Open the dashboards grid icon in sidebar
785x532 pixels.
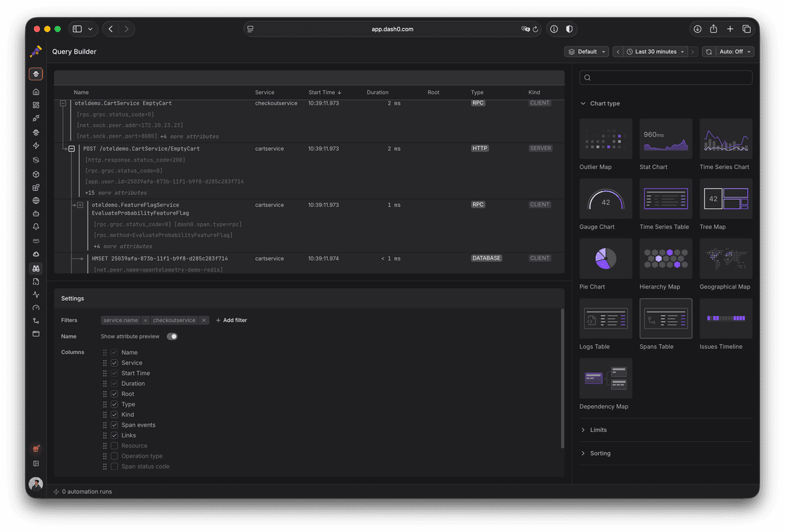tap(36, 105)
